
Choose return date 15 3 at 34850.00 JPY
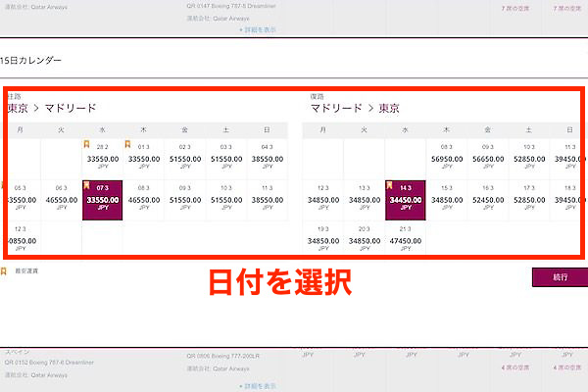(x=447, y=200)
